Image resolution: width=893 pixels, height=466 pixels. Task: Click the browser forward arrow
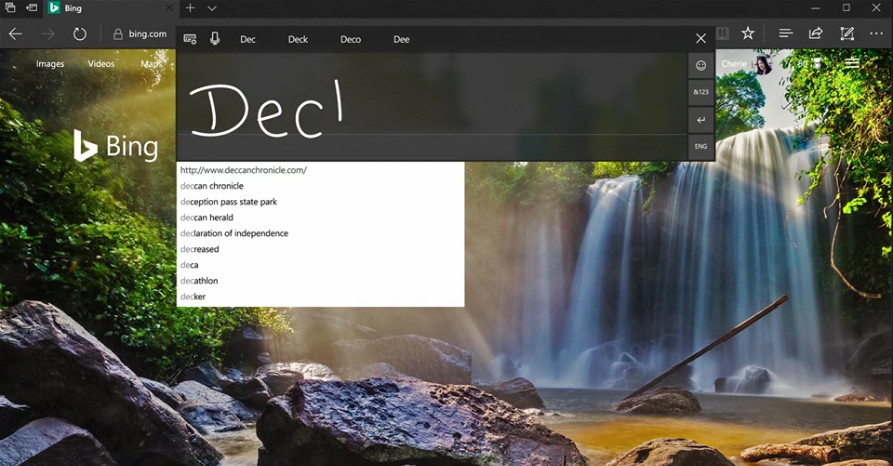48,34
